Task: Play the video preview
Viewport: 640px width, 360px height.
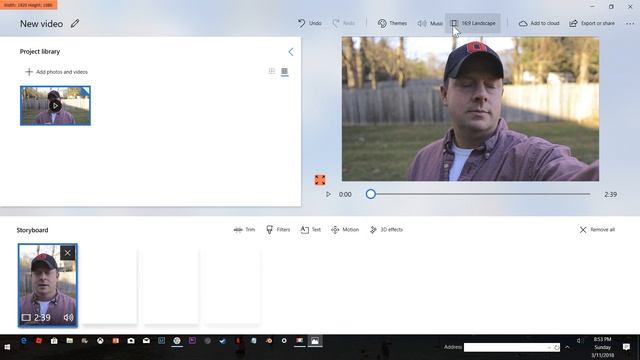Action: [x=329, y=194]
